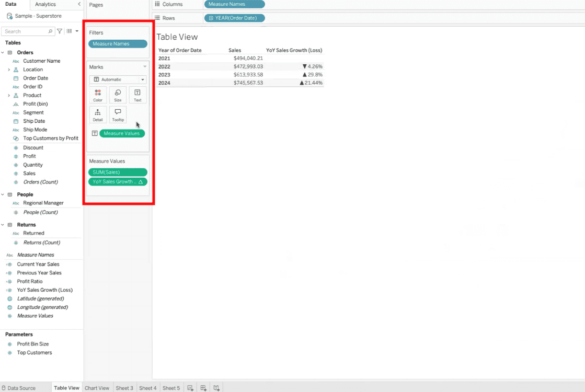Open the Tooltip mark editor
Screen dimensions: 585x392
click(118, 114)
